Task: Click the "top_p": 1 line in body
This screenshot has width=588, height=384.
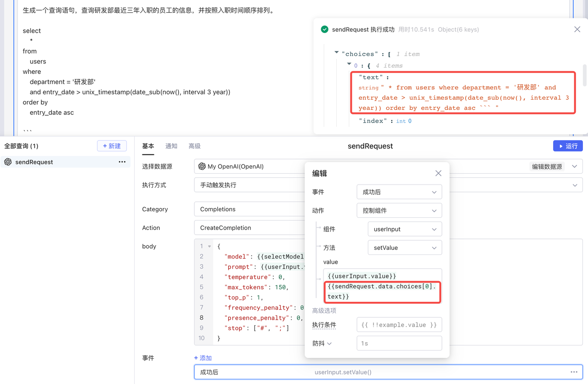Action: click(x=243, y=297)
